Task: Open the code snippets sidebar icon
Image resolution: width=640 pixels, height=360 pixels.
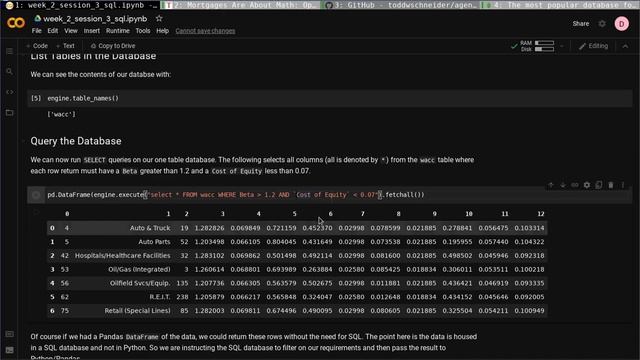Action: coord(9,92)
